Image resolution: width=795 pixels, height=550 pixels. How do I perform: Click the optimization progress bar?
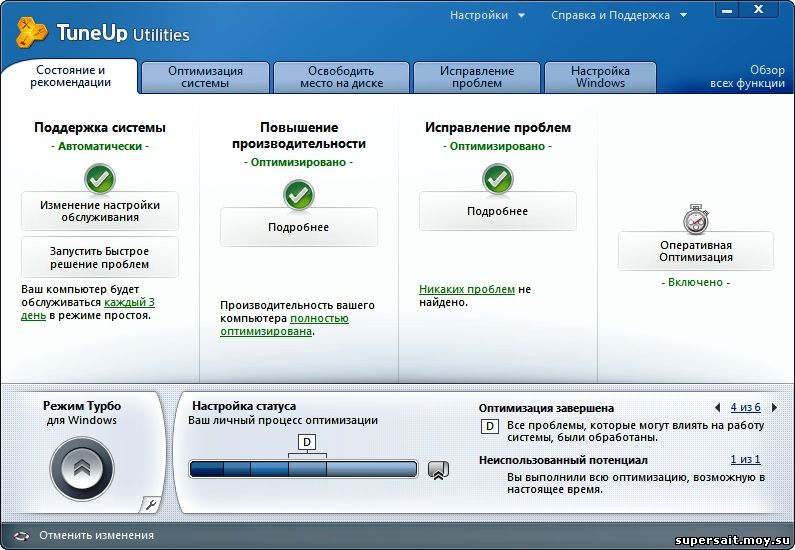point(303,469)
